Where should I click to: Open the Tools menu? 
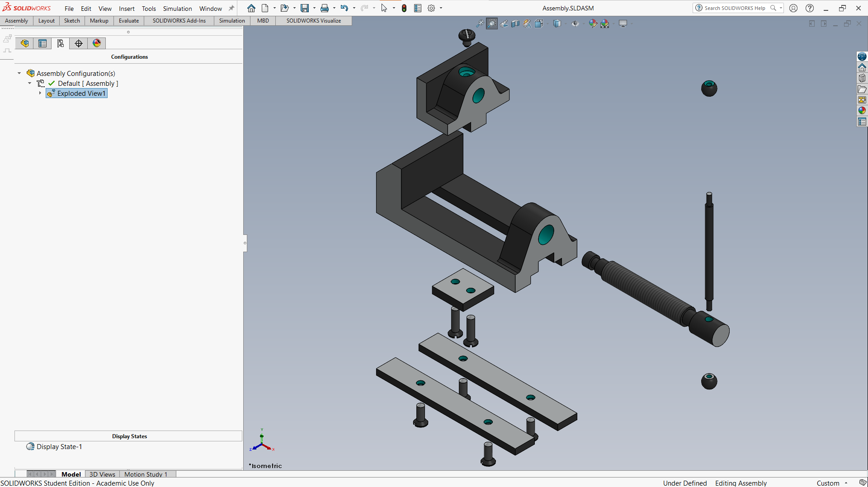click(149, 9)
